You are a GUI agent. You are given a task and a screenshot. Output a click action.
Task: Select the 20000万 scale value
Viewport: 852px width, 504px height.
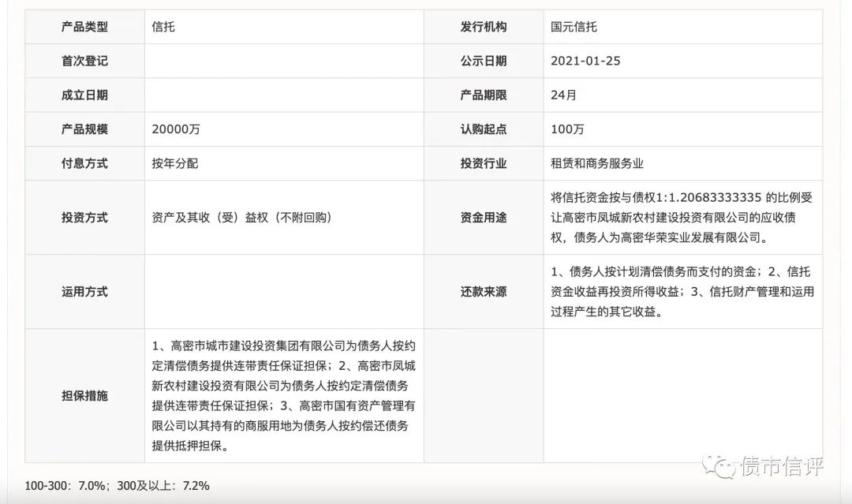(x=176, y=129)
